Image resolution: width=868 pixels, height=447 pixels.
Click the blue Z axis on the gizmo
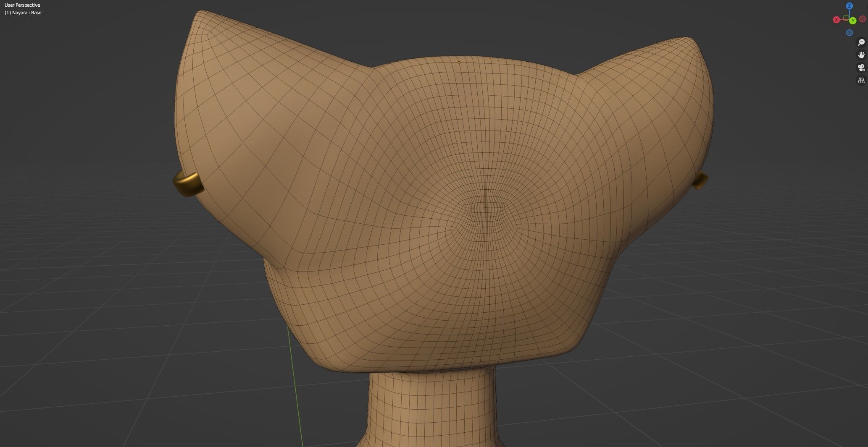coord(850,6)
